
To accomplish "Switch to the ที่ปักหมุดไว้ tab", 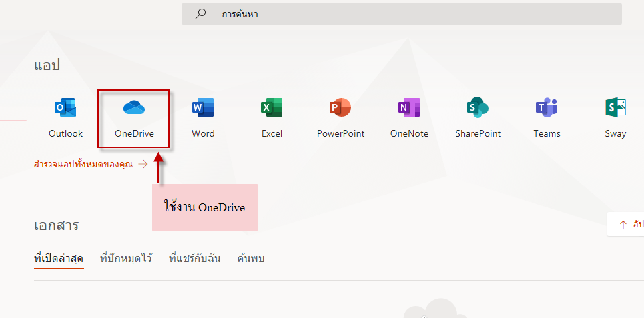I will (126, 259).
